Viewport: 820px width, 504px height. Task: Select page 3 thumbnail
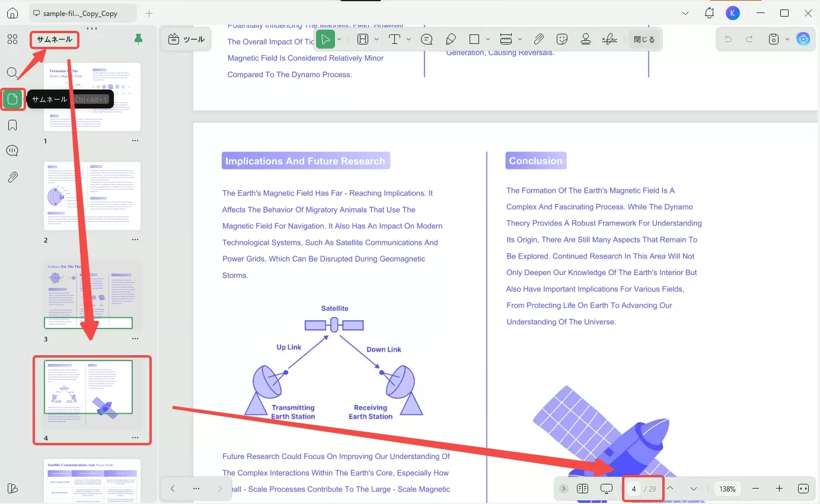pyautogui.click(x=92, y=295)
